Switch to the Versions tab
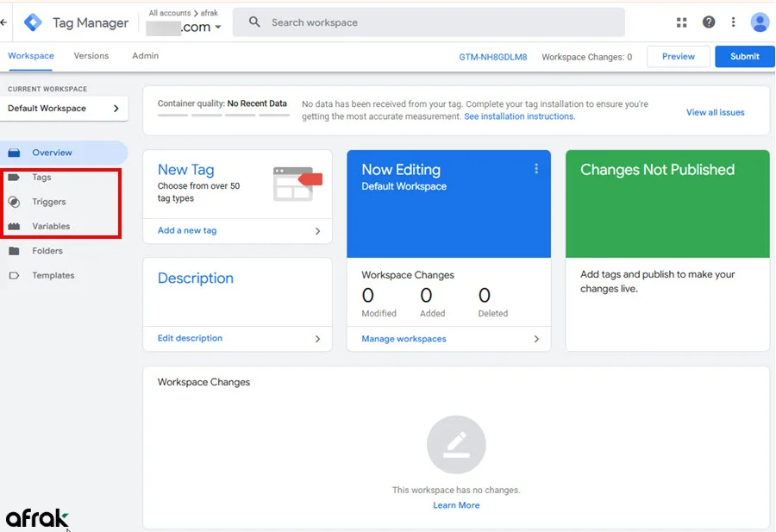Viewport: 776px width, 532px height. point(91,56)
